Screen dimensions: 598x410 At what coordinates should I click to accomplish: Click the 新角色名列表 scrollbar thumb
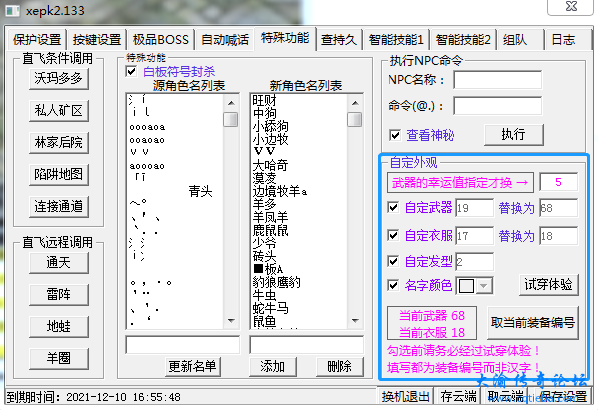(x=355, y=119)
